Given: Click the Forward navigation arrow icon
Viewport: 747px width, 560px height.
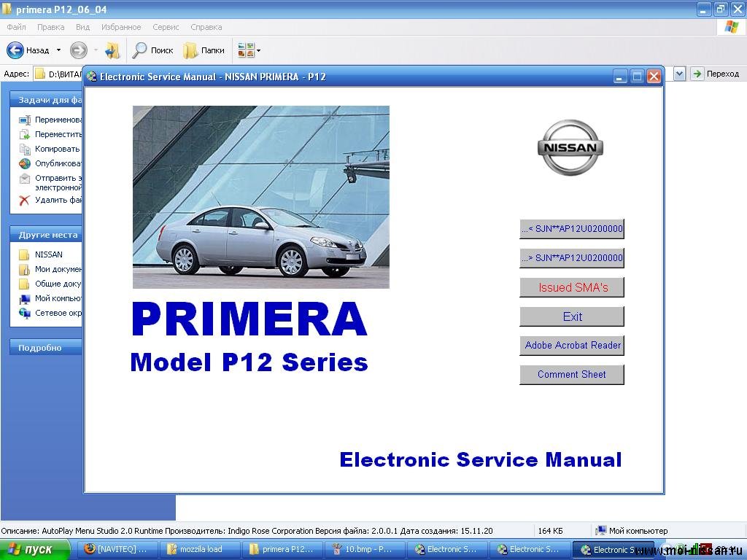Looking at the screenshot, I should 79,50.
